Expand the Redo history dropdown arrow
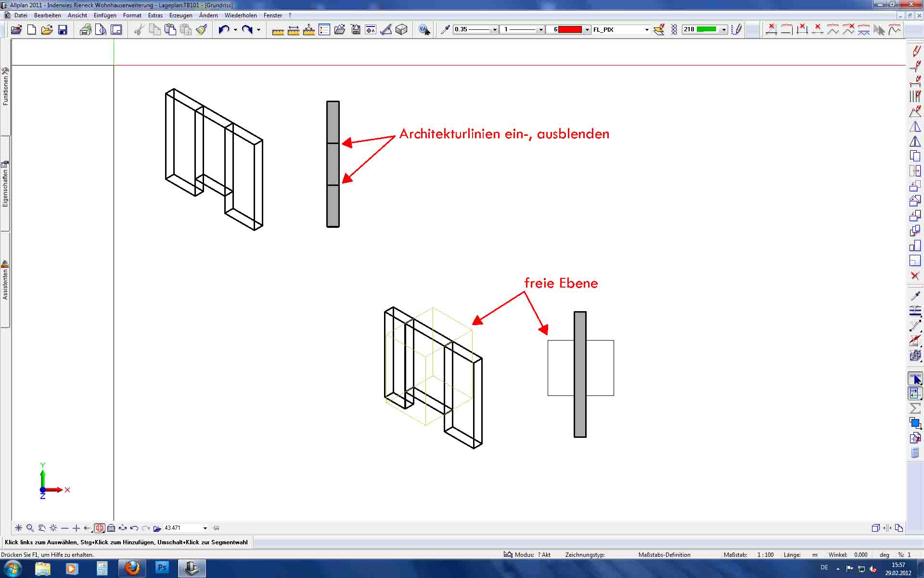Viewport: 924px width, 578px height. click(259, 30)
